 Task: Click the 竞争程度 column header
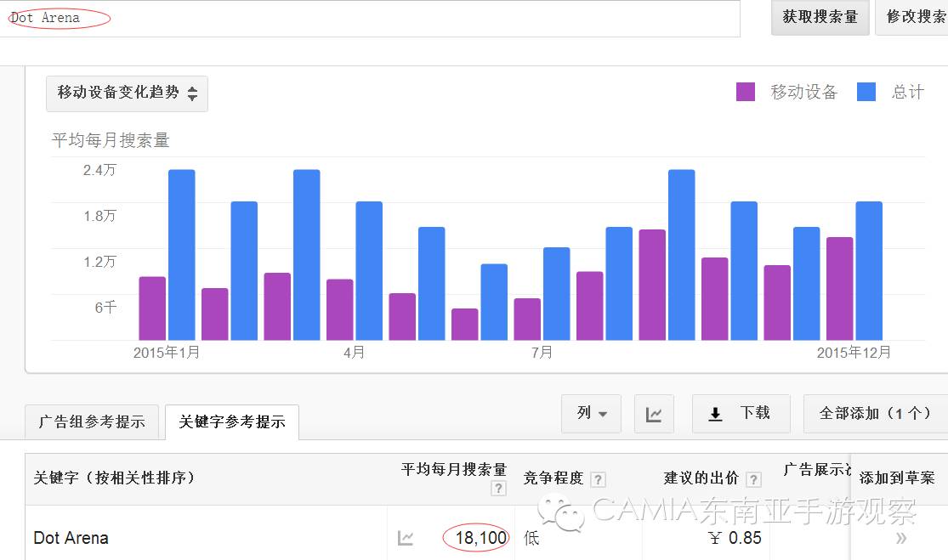click(x=553, y=478)
